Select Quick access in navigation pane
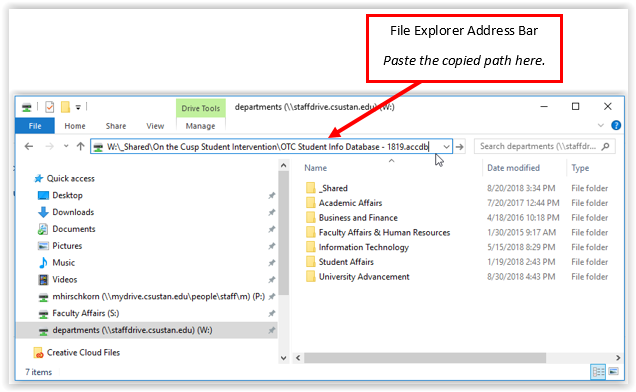This screenshot has width=636, height=392. [71, 179]
